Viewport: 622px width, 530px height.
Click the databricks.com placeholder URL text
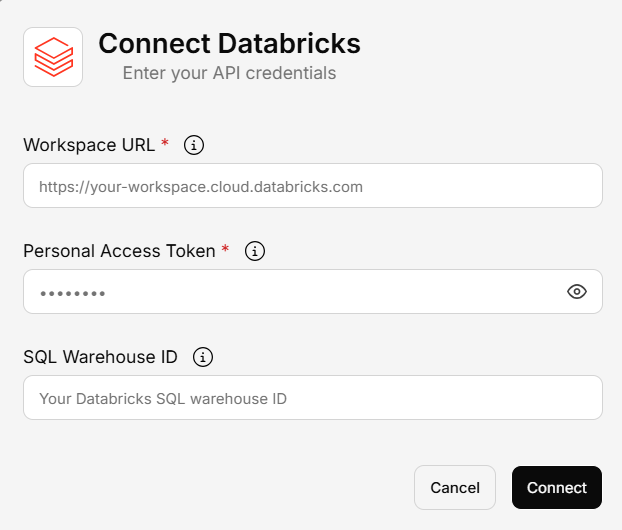(x=200, y=186)
